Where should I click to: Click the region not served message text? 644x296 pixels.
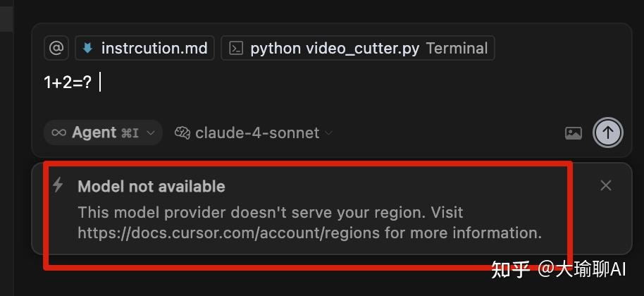(271, 212)
